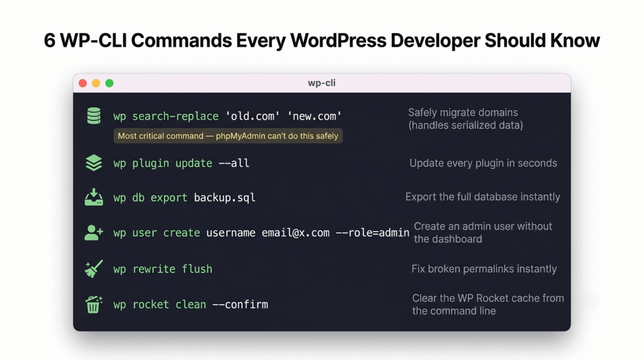
Task: Click the 'wp user create' command line
Action: [x=261, y=233]
